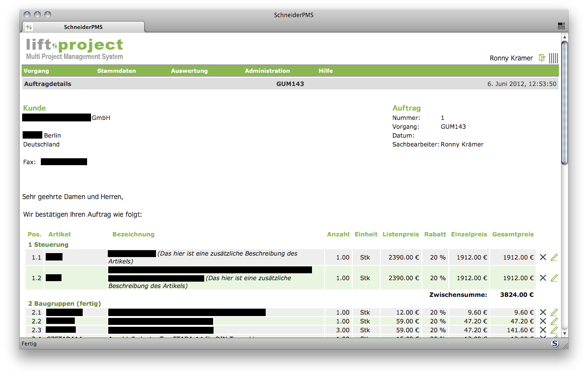Expand the Auswertung menu

click(189, 71)
